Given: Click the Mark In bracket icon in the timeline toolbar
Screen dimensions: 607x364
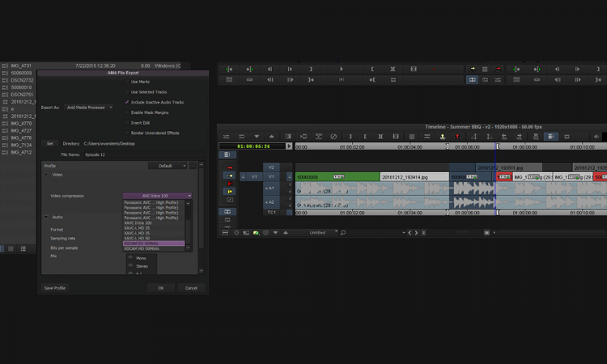Looking at the screenshot, I should point(364,137).
